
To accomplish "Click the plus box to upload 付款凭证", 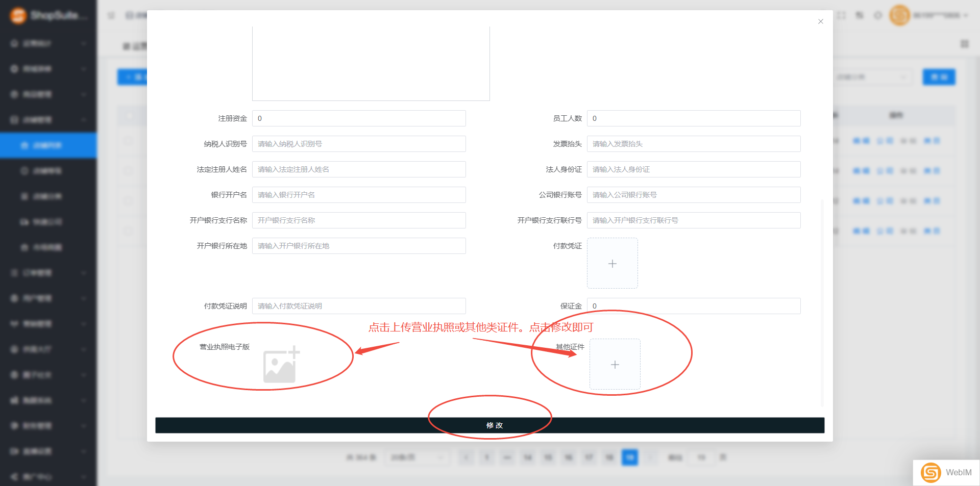I will [612, 263].
